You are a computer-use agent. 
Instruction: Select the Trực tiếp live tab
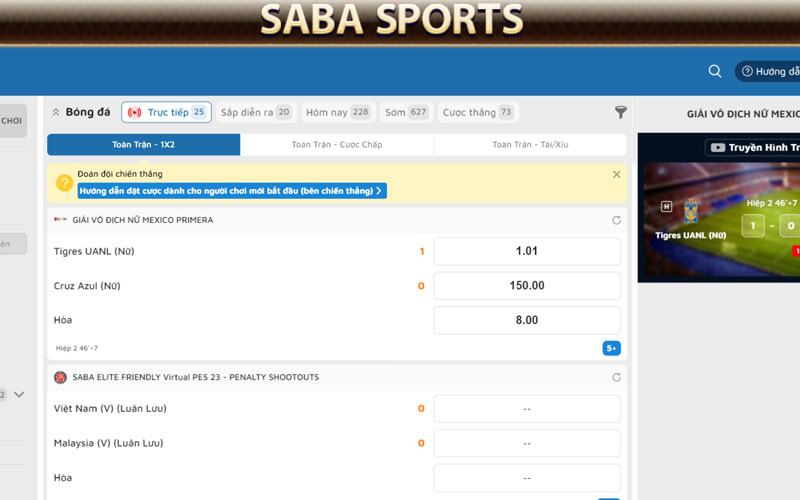[166, 112]
